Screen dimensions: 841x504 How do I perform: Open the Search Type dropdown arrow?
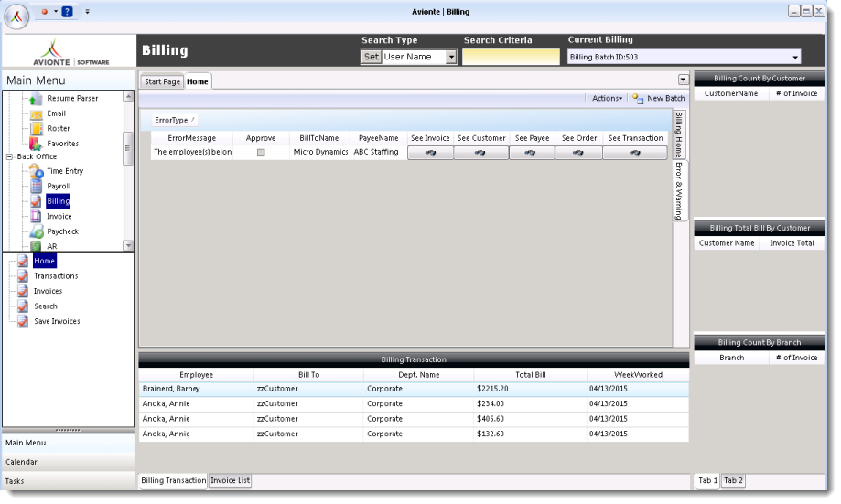[451, 57]
